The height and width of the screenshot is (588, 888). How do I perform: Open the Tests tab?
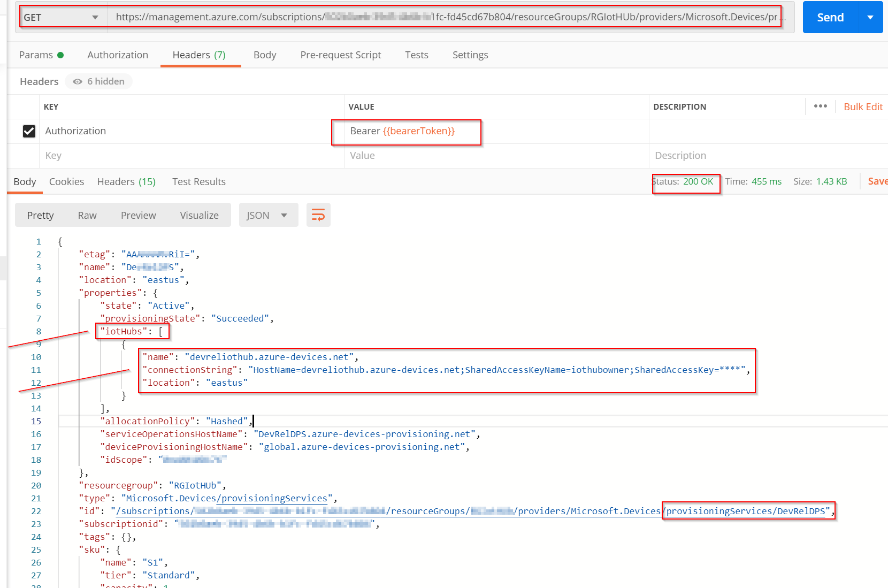(x=416, y=55)
